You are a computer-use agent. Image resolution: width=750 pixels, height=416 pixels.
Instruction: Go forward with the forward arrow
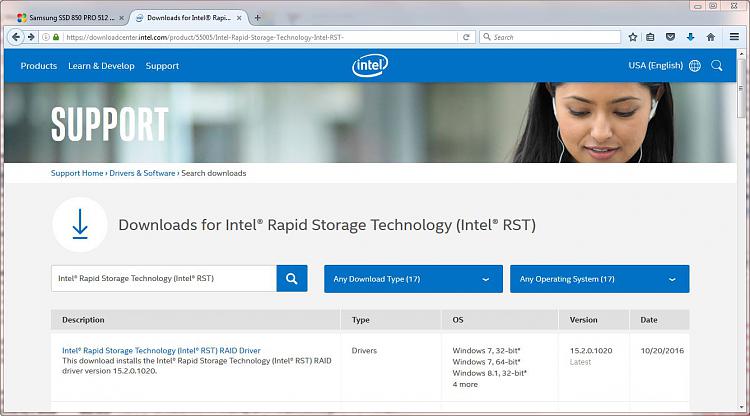tap(31, 37)
